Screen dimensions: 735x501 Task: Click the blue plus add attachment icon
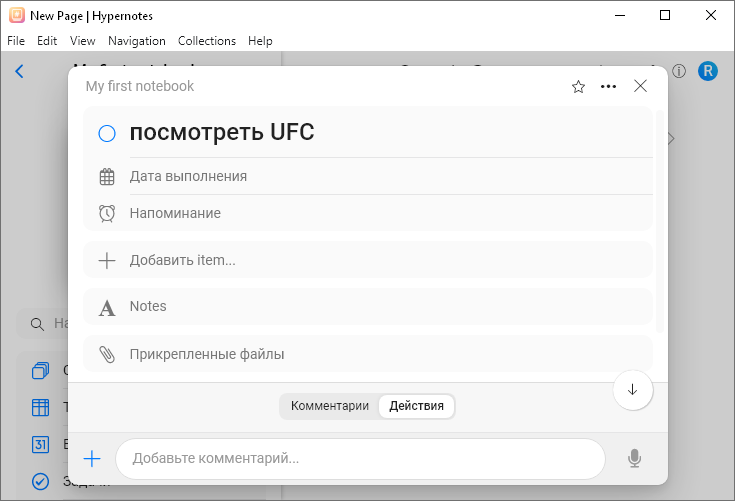click(x=92, y=459)
